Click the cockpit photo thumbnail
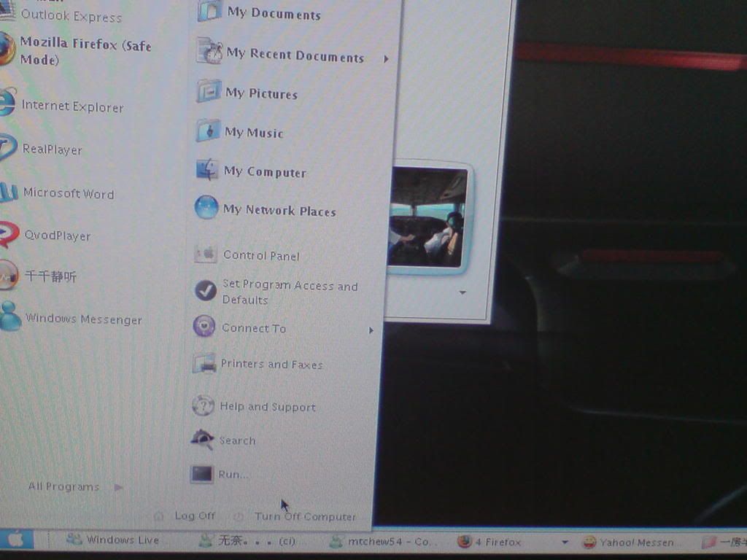 pos(427,217)
